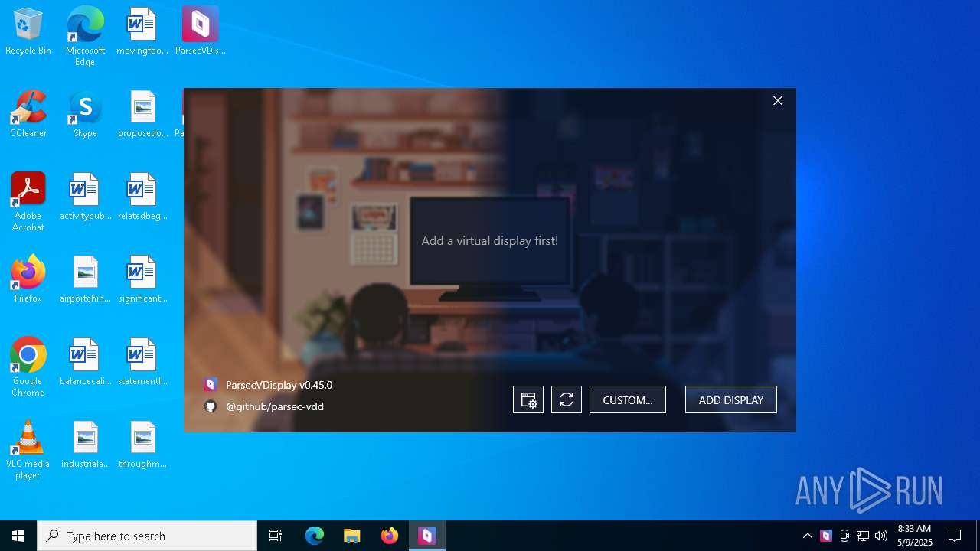Select the VLC media player shortcut
Viewport: 980px width, 551px height.
click(28, 450)
